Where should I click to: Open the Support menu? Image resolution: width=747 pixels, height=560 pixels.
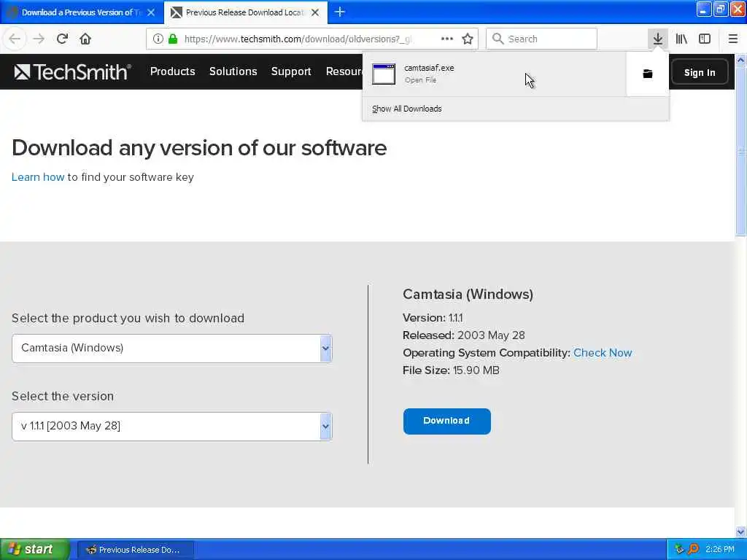(x=291, y=71)
